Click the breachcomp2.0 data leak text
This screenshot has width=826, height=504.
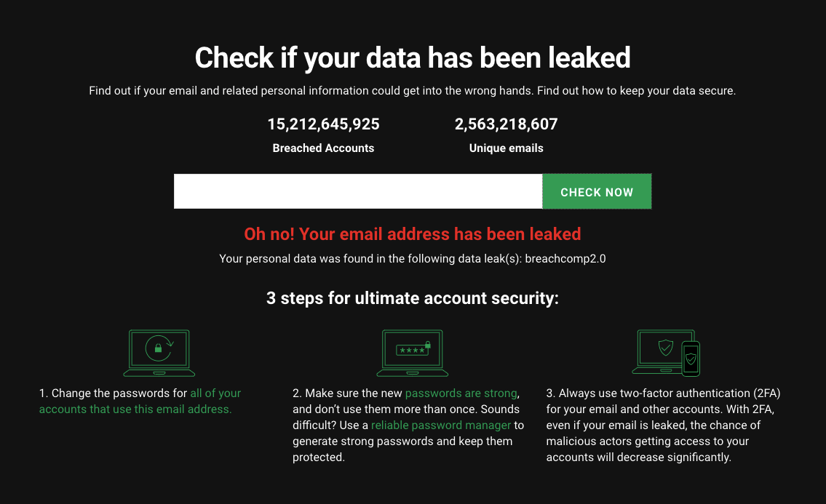coord(565,259)
